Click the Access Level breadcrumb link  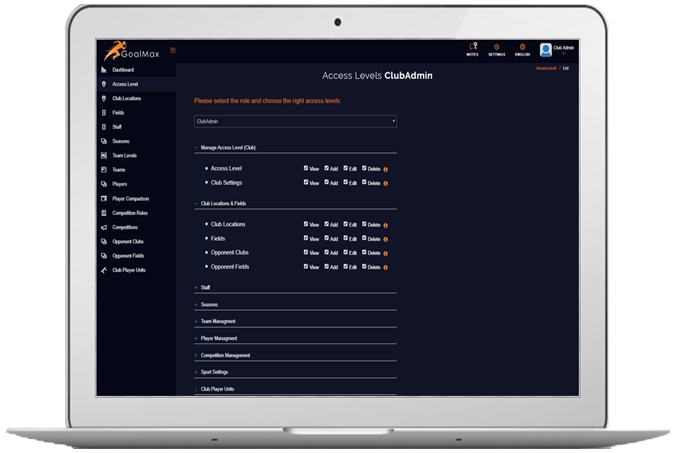(x=545, y=69)
